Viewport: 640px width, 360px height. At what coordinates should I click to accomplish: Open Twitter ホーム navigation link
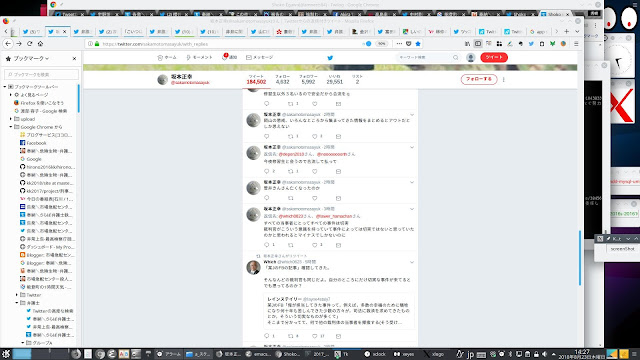(167, 58)
